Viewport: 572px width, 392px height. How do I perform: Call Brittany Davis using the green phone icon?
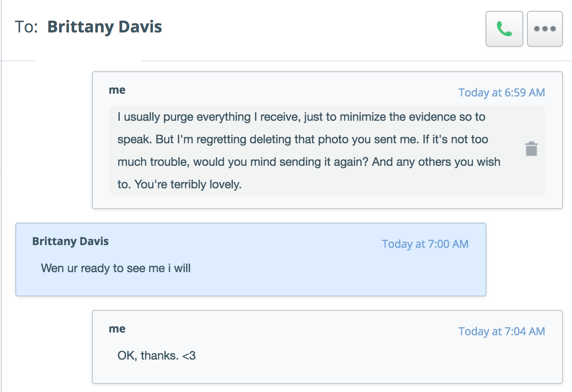pyautogui.click(x=504, y=29)
